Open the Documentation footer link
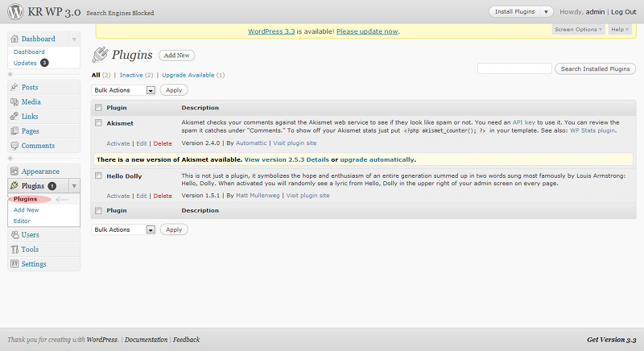The width and height of the screenshot is (644, 351). pos(146,340)
